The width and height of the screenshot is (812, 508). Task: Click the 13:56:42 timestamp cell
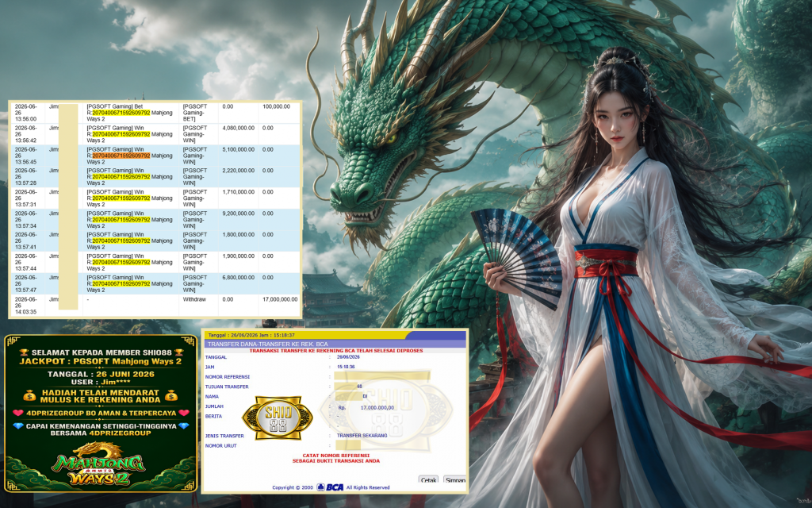pos(28,134)
